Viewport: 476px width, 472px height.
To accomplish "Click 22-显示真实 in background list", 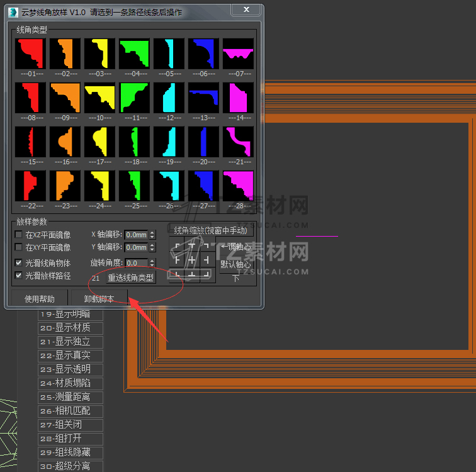I will [71, 356].
